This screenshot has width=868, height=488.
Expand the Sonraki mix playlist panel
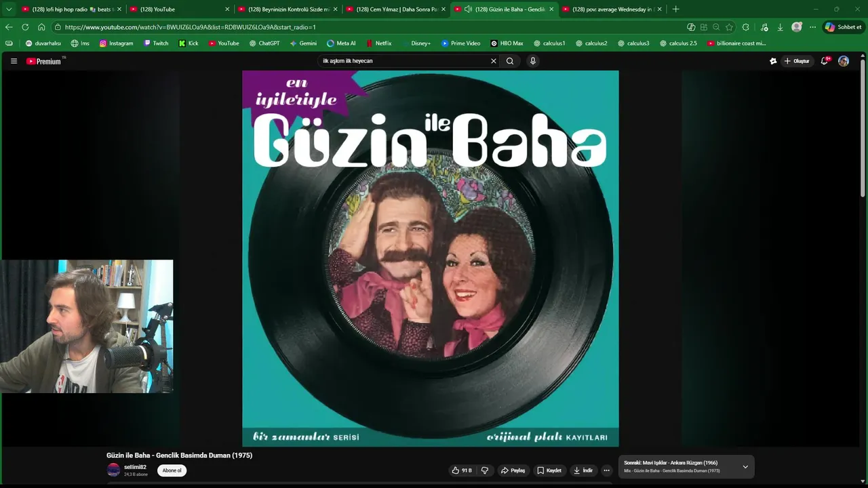tap(745, 467)
